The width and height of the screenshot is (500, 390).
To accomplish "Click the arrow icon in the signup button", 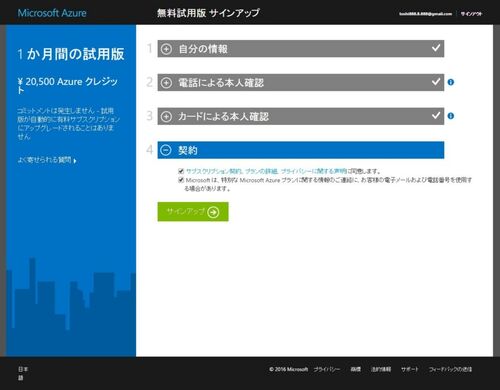I will coord(213,212).
